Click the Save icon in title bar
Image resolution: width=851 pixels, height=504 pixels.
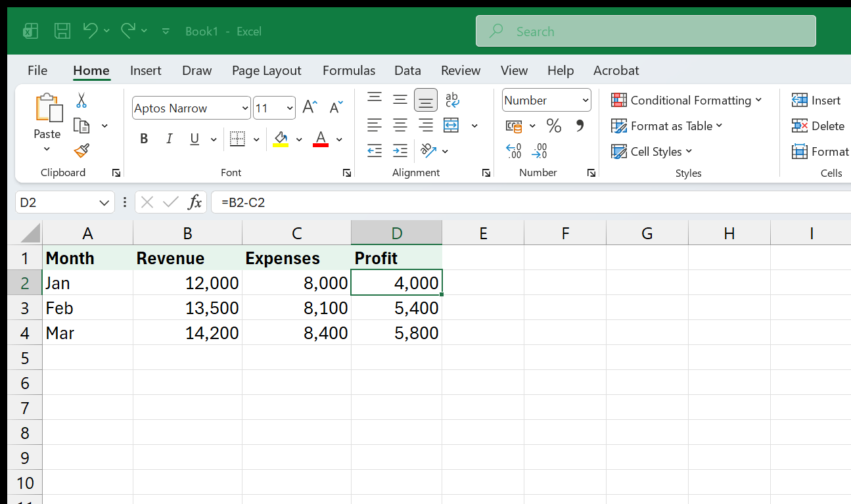point(62,31)
